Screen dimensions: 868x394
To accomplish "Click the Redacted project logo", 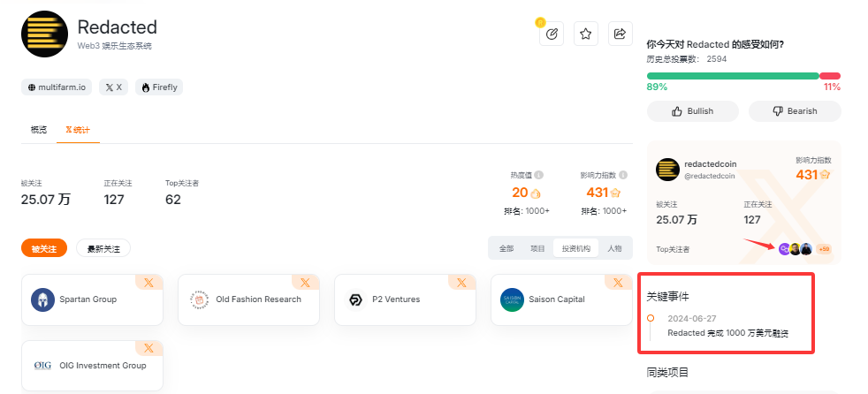I will [x=44, y=34].
